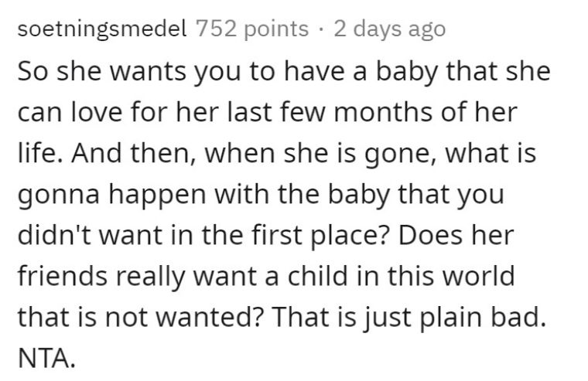Screen dimensions: 588x381
Task: Open the 2 days ago timestamp permalink
Action: click(390, 29)
